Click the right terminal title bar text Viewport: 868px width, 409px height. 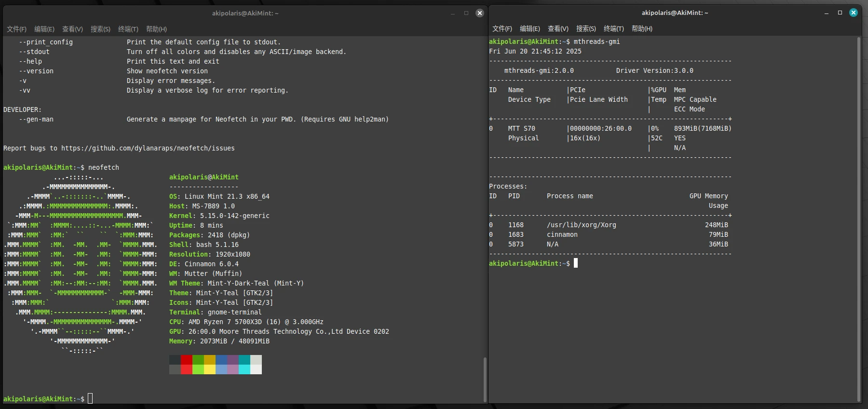coord(675,13)
